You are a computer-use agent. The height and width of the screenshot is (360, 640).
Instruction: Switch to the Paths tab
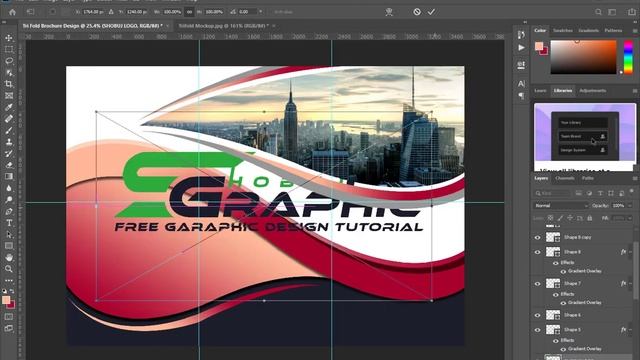click(x=588, y=178)
